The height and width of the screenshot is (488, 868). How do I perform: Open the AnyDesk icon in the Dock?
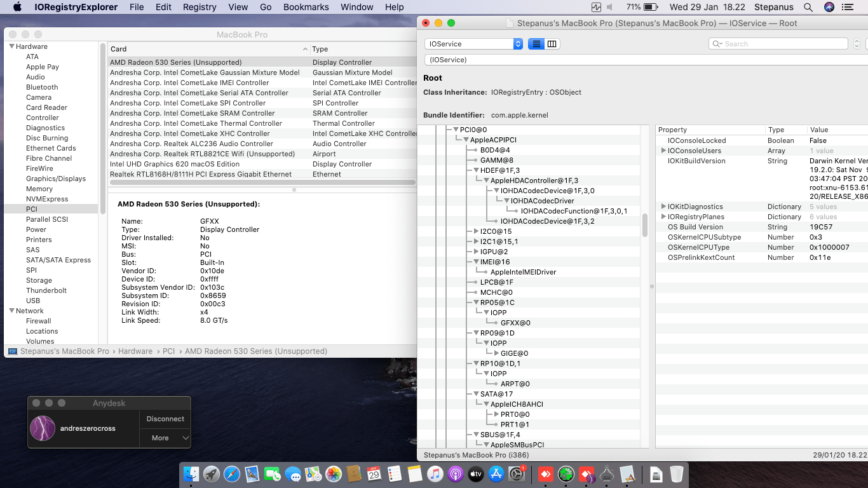pos(545,474)
